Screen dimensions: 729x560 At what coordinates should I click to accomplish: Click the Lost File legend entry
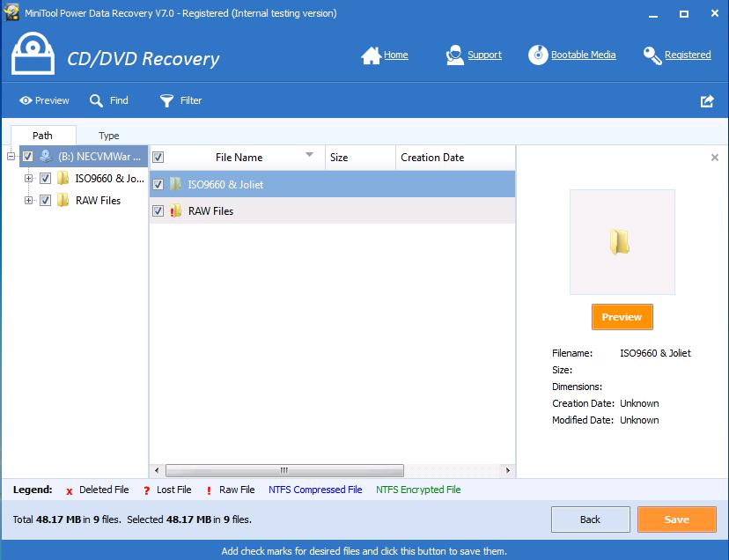point(167,490)
